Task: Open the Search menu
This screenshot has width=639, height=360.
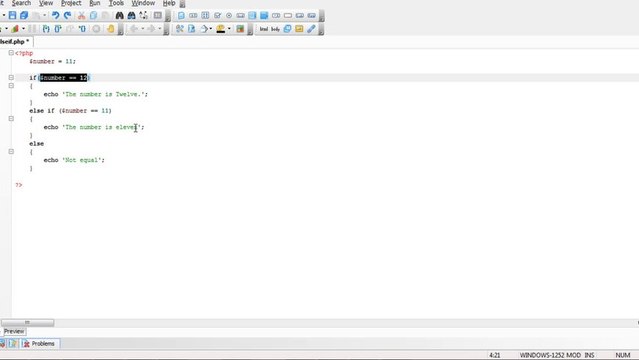Action: pos(21,3)
